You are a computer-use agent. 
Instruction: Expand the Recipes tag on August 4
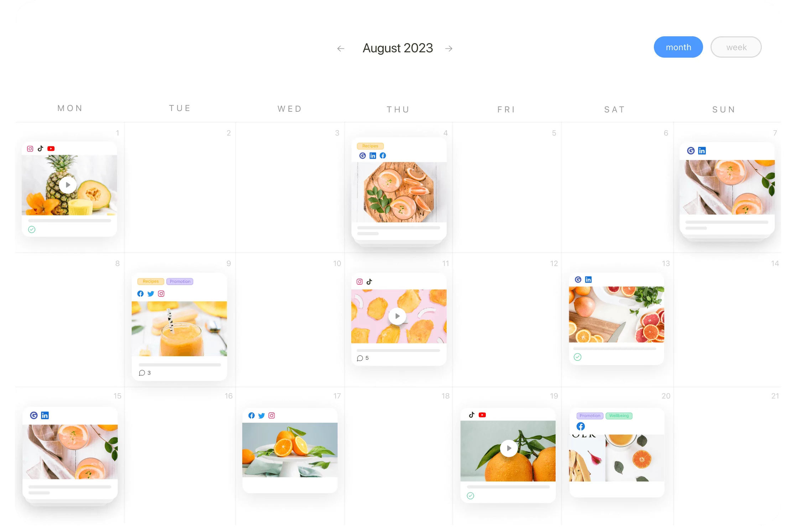pos(369,146)
